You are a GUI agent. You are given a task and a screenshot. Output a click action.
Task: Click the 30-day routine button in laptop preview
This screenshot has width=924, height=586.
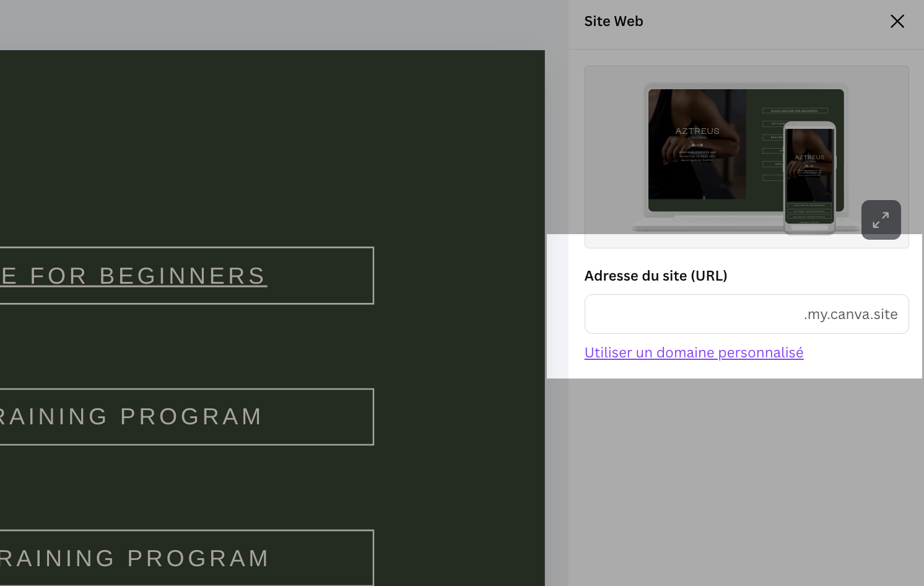pyautogui.click(x=795, y=111)
